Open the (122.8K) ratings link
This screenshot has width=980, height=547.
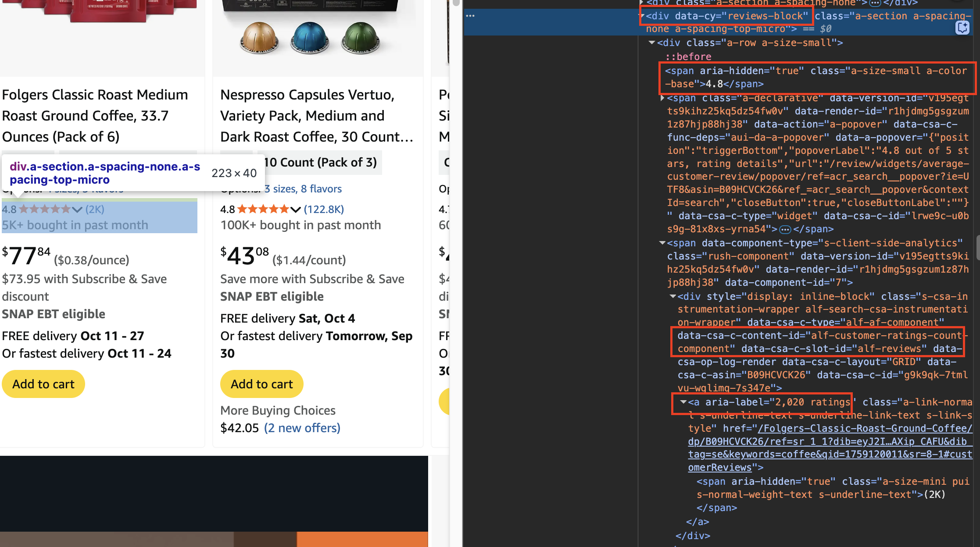click(324, 209)
